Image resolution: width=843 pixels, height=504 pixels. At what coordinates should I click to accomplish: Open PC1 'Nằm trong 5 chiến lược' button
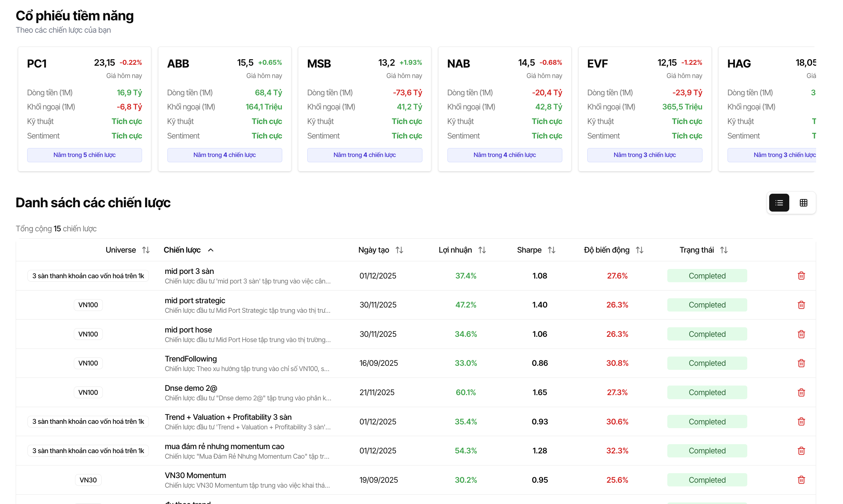[84, 155]
